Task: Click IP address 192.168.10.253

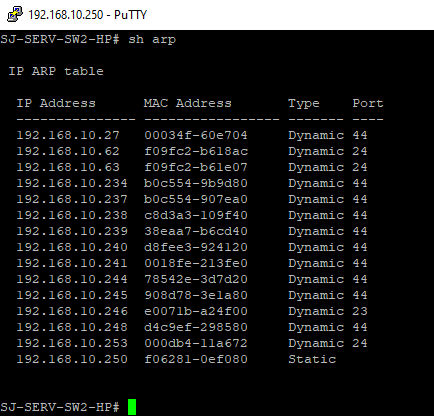Action: click(72, 343)
